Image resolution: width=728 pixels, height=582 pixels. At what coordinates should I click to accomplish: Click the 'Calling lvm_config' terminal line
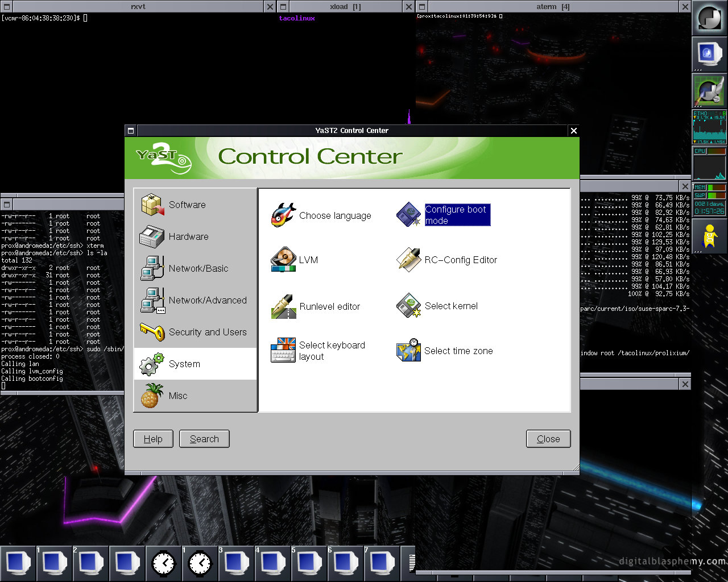pyautogui.click(x=32, y=371)
